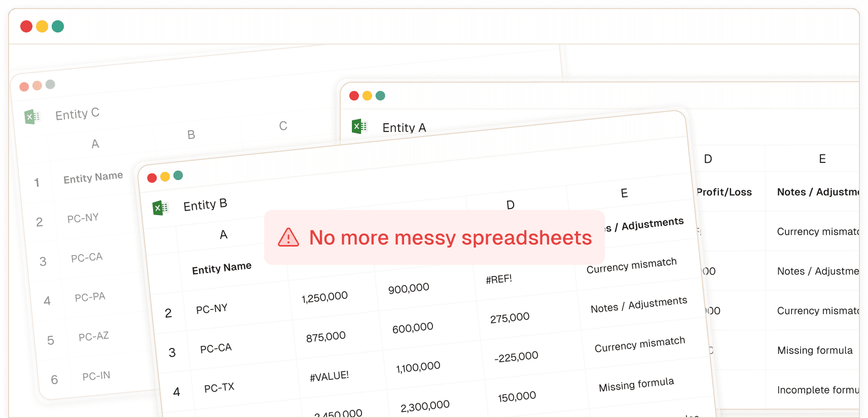The image size is (868, 418).
Task: Click the outermost window's yellow minimize dot
Action: [42, 26]
